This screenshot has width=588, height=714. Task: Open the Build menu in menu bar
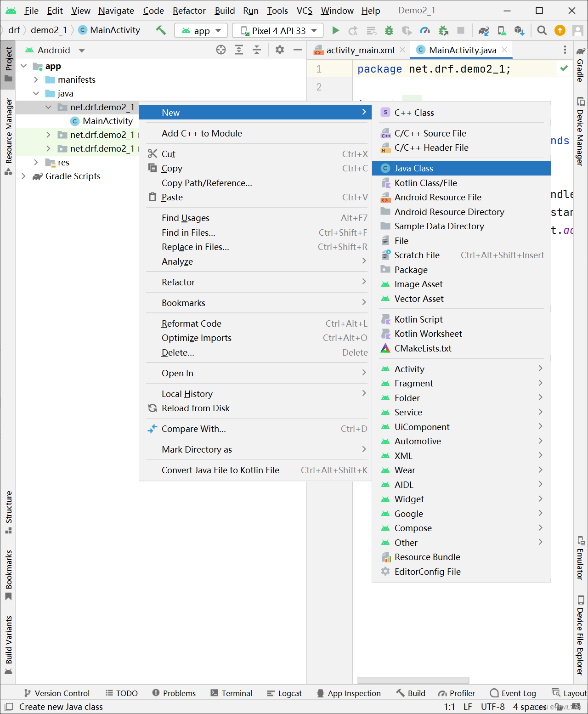(225, 11)
